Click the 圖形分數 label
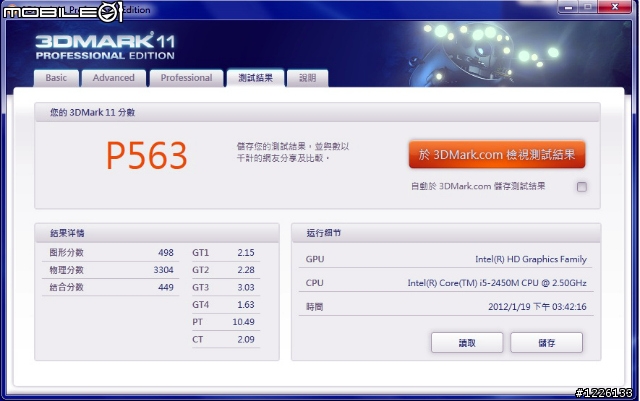 [x=67, y=253]
